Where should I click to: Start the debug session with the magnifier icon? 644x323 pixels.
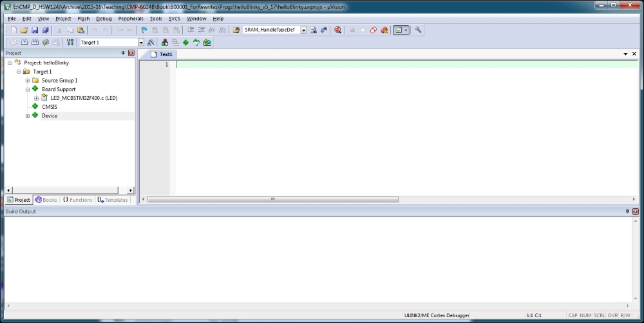tap(337, 30)
